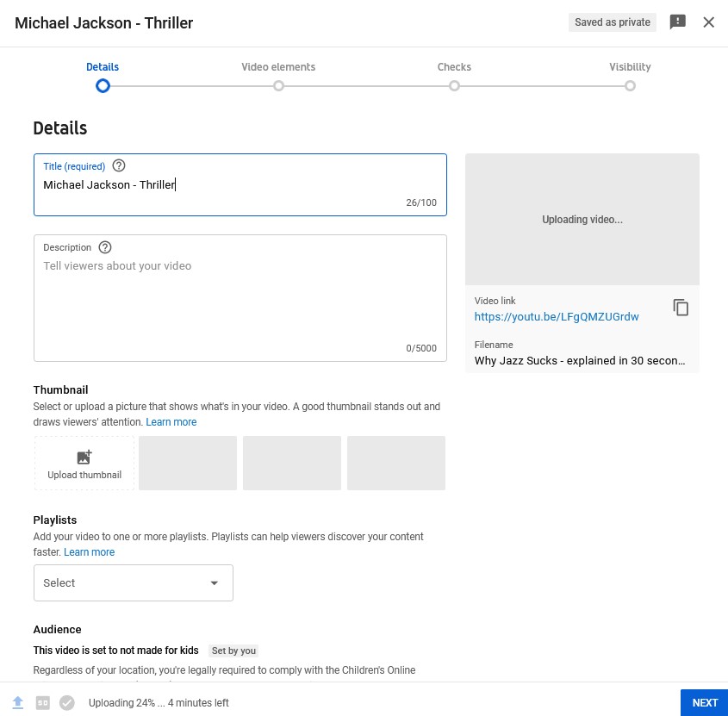Screen dimensions: 728x716
Task: Click the '26/100' title character counter
Action: tap(421, 202)
